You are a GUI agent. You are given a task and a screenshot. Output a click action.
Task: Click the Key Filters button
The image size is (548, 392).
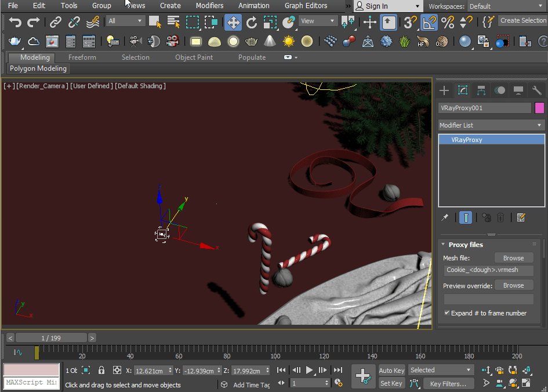coord(448,383)
